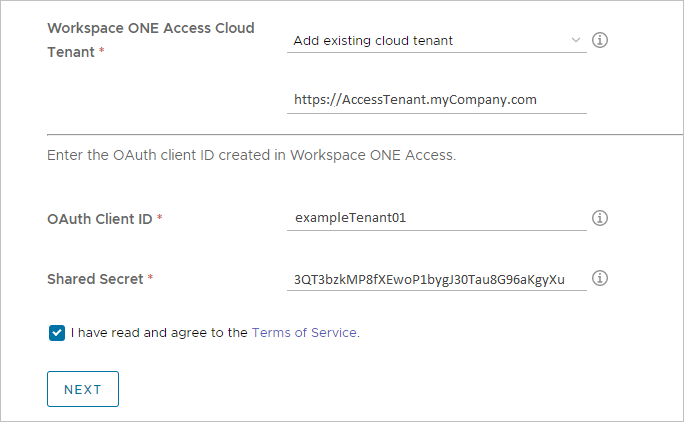The image size is (684, 422).
Task: Click the Shared Secret input field
Action: pos(437,279)
